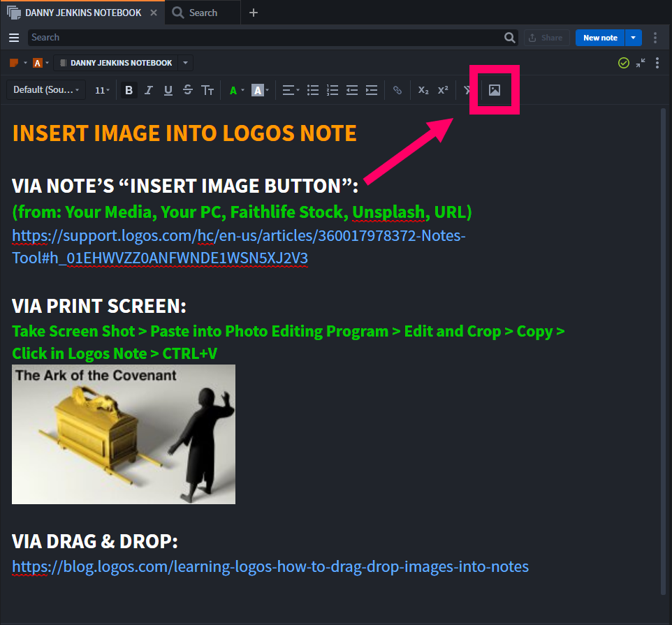Toggle Strikethrough formatting
The height and width of the screenshot is (625, 672).
188,90
